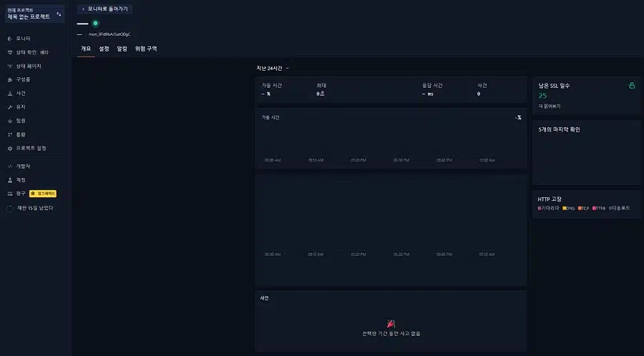
Task: Click the heartbeat icon beside 상태 확인
Action: 10,52
